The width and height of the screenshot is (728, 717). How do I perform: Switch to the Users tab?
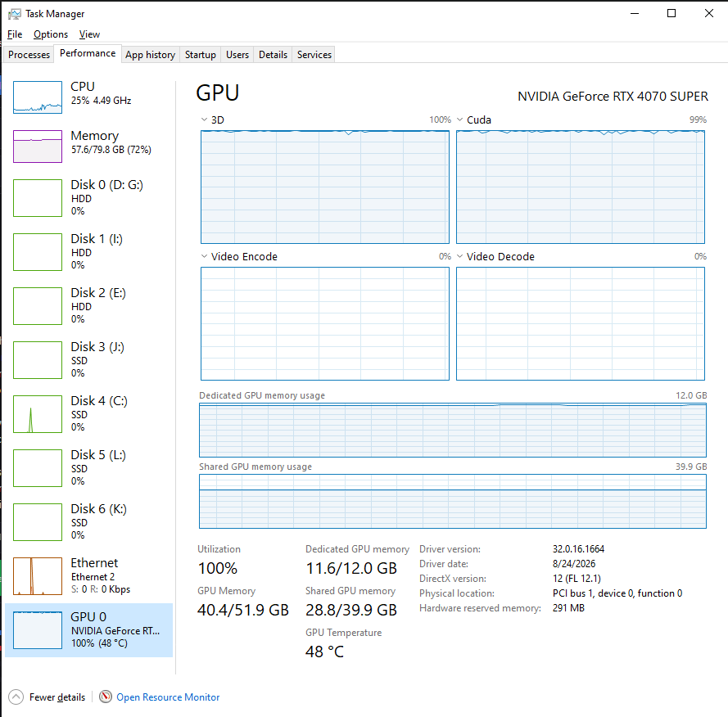coord(237,55)
